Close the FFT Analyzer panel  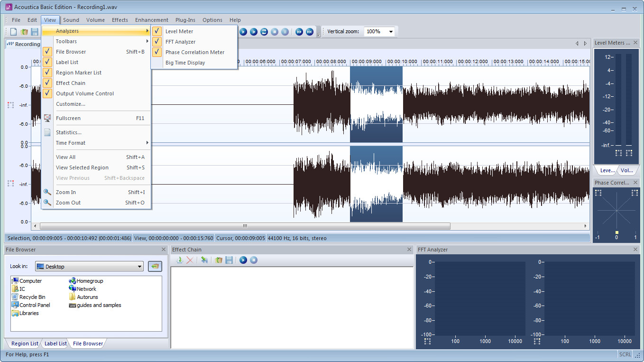635,250
